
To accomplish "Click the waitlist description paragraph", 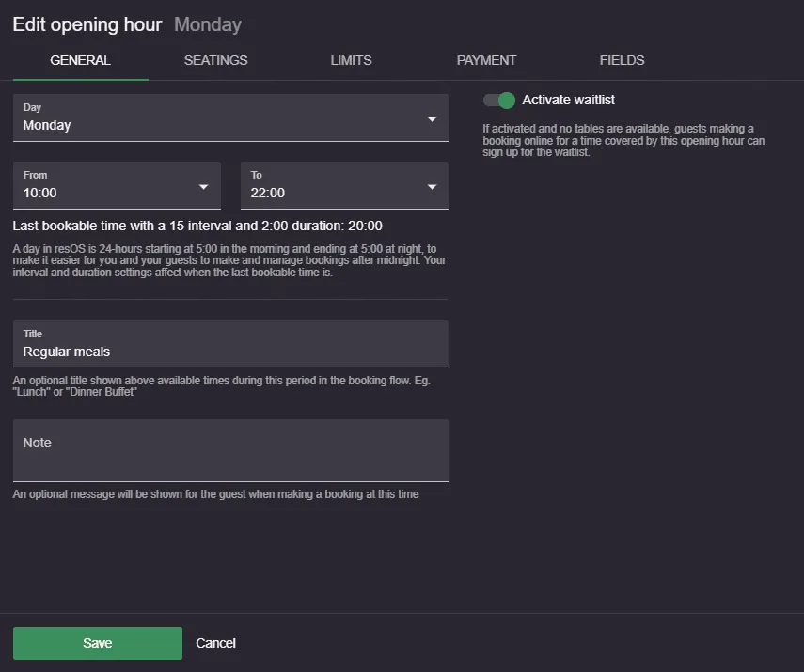I will point(623,140).
